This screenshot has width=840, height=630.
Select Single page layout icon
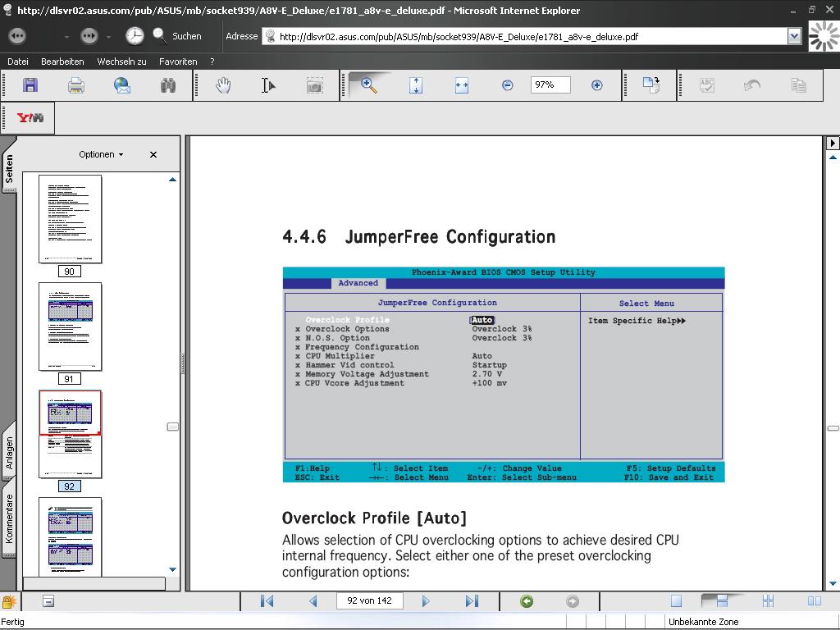676,601
